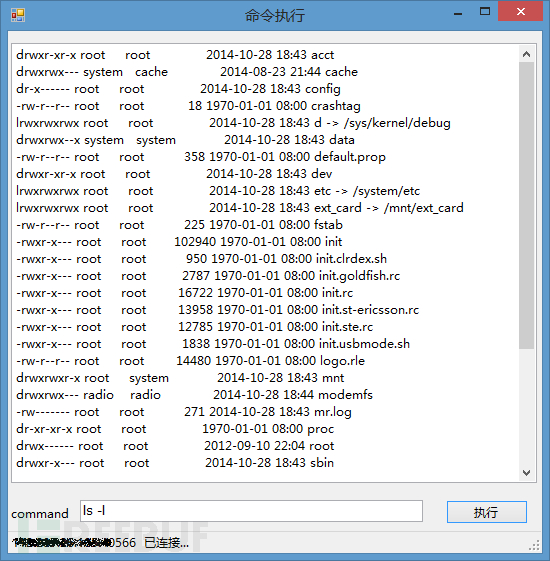Focus the command input field
550x561 pixels.
[251, 511]
